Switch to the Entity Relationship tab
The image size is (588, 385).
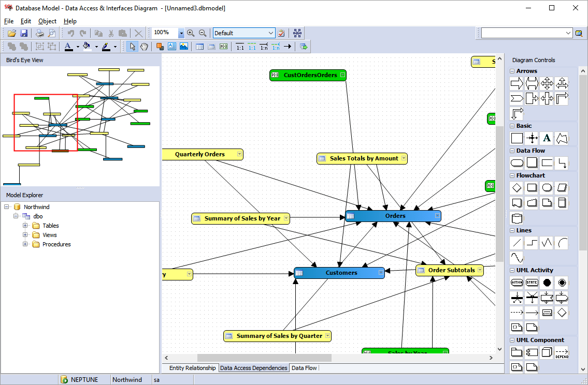pos(192,368)
